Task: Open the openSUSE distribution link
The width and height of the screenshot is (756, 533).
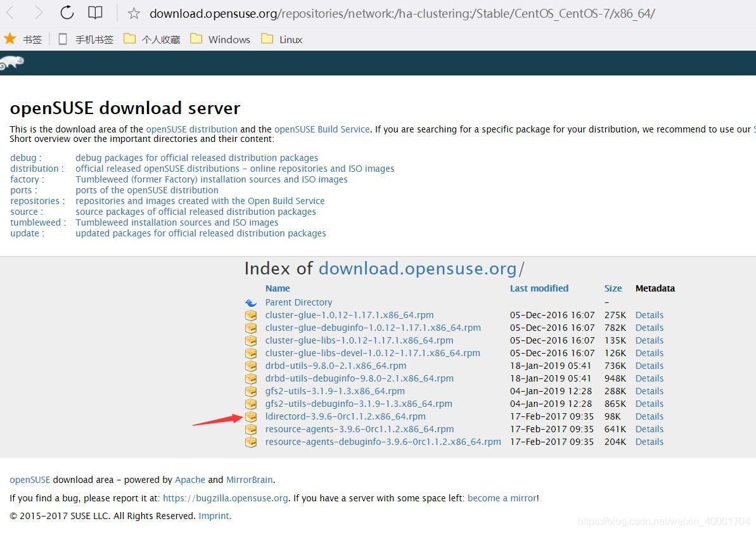Action: pos(191,129)
